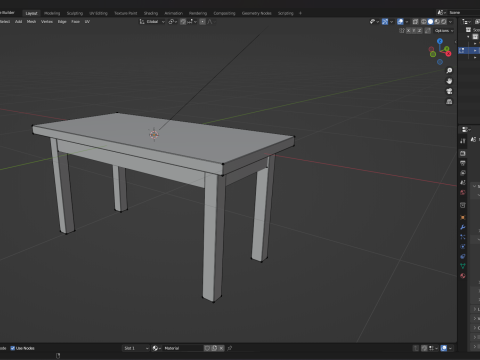480x360 pixels.
Task: Toggle Y axis mesh mirror
Action: pos(414,31)
